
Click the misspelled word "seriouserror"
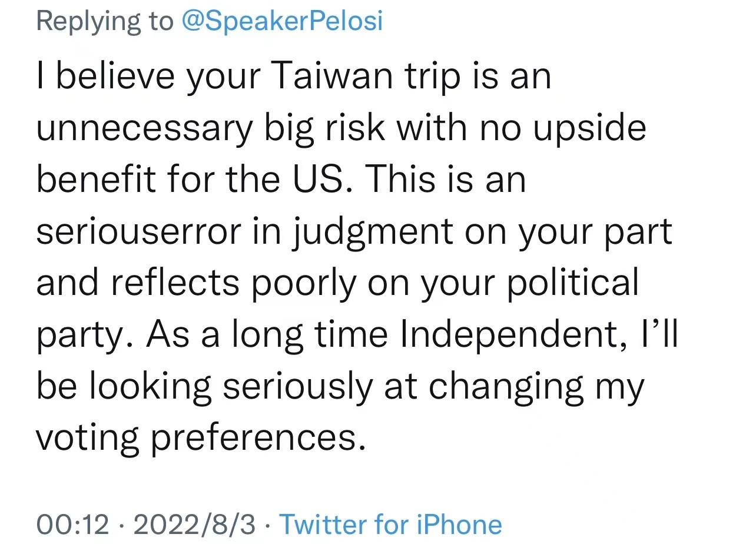(x=139, y=231)
